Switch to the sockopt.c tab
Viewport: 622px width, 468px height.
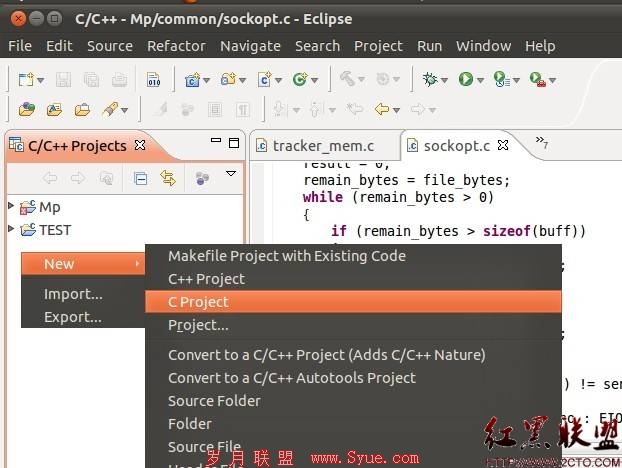(457, 146)
